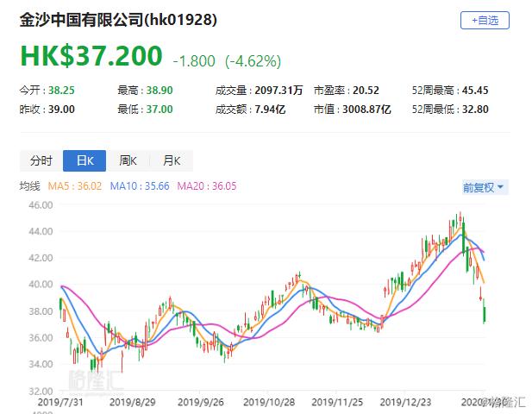Click the 32.00 y-axis label
This screenshot has height=414, width=532.
click(x=41, y=391)
